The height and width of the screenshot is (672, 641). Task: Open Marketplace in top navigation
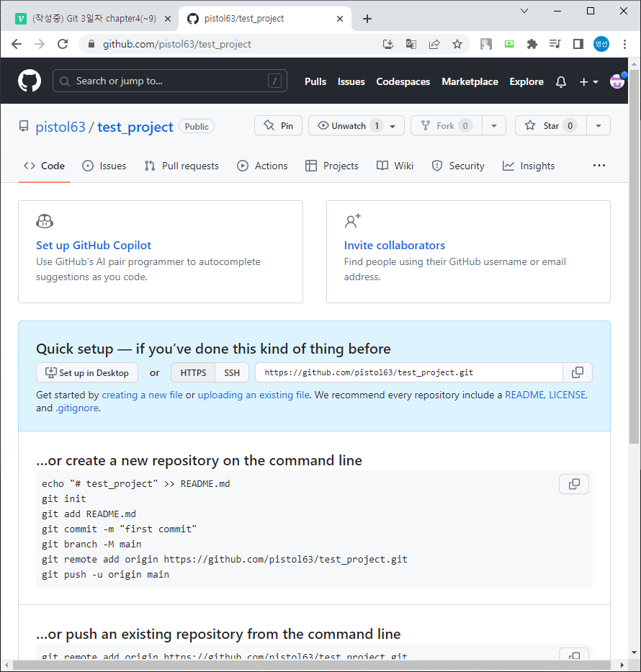pos(470,81)
